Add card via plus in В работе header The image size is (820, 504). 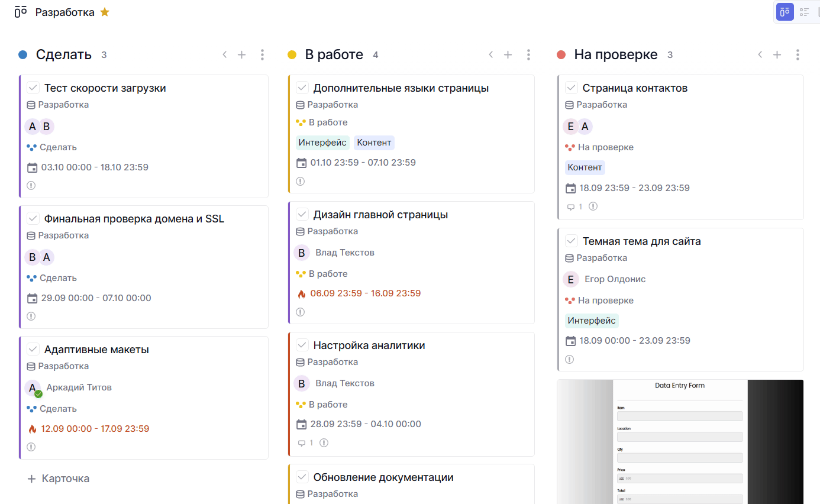pyautogui.click(x=508, y=55)
